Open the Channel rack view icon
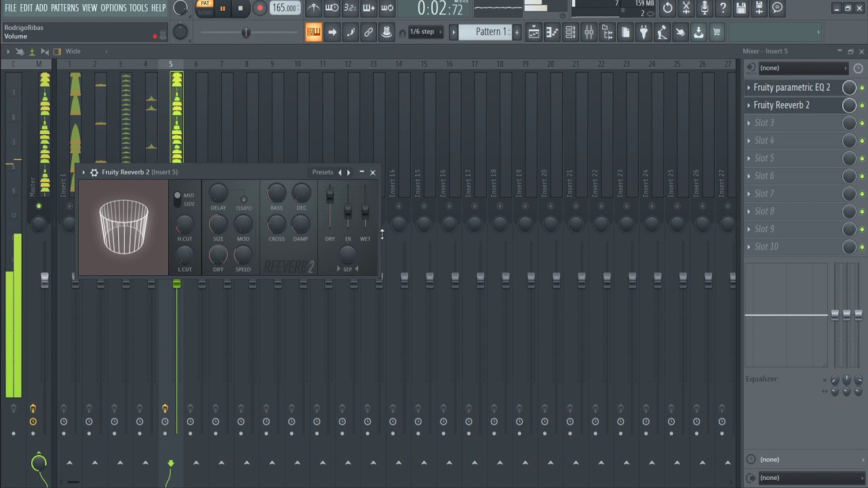 pyautogui.click(x=570, y=32)
